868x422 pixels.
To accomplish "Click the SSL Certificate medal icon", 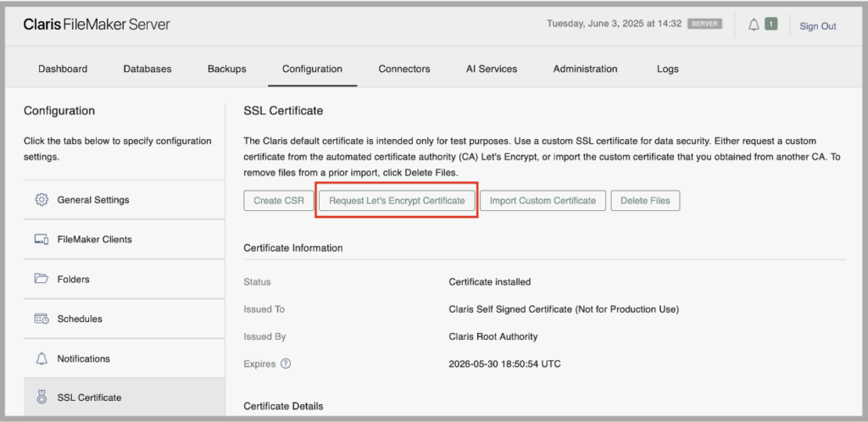I will tap(42, 397).
